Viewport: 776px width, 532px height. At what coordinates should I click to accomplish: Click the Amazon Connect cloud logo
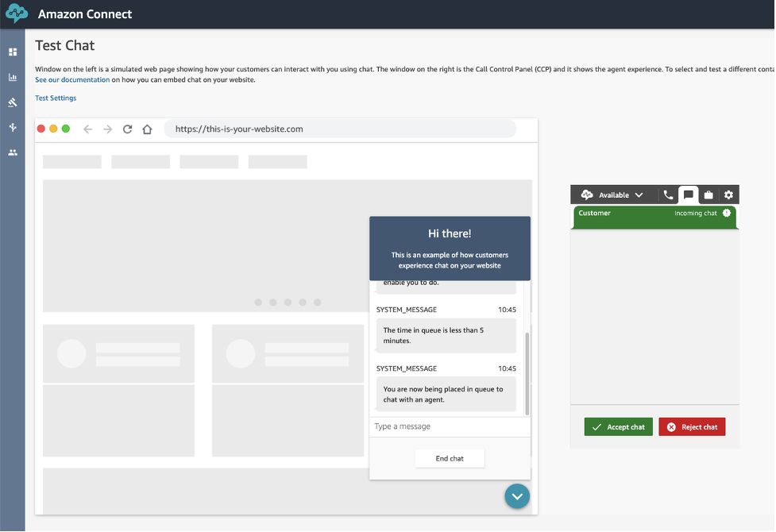pyautogui.click(x=17, y=13)
